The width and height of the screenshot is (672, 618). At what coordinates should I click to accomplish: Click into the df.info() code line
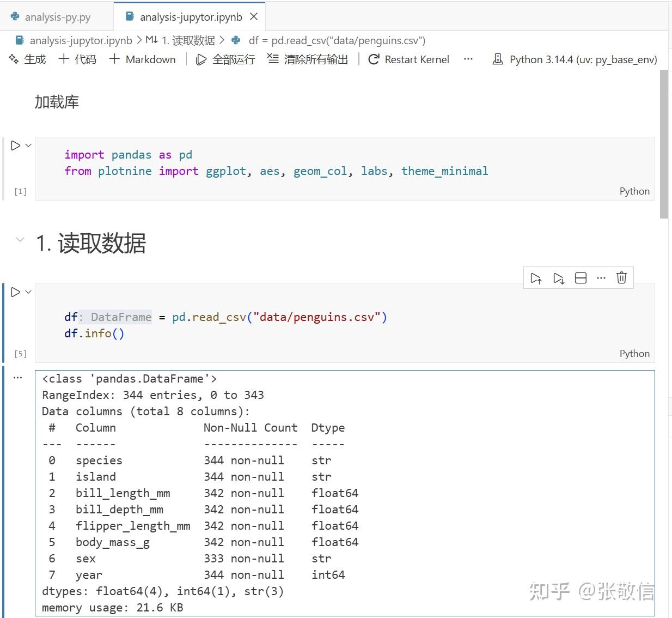[94, 333]
